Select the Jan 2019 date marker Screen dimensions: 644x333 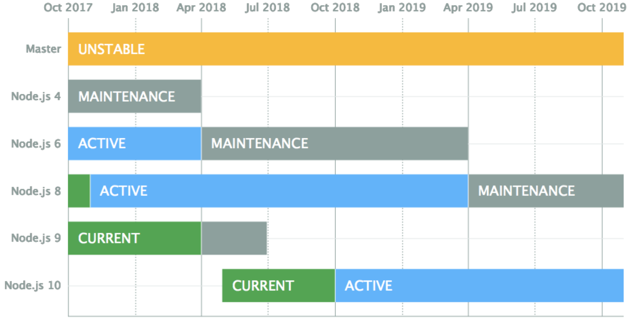(402, 8)
